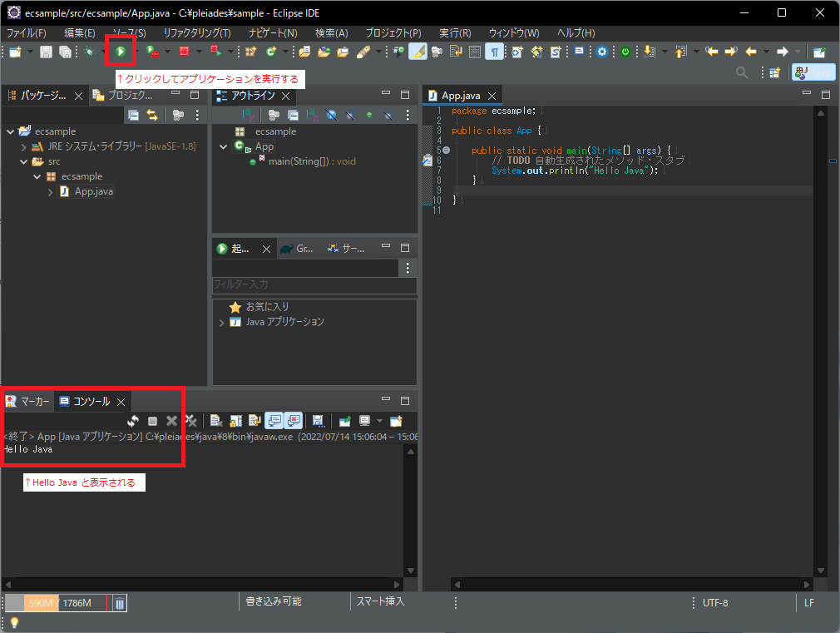Click the New Java Package icon
The width and height of the screenshot is (840, 633).
coord(250,52)
